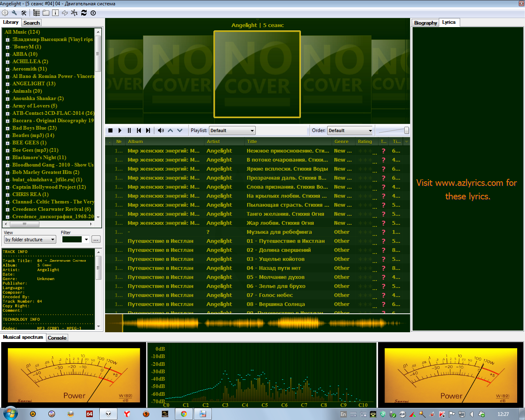Select All Music (124) in library tree
Image resolution: width=525 pixels, height=420 pixels.
point(22,32)
